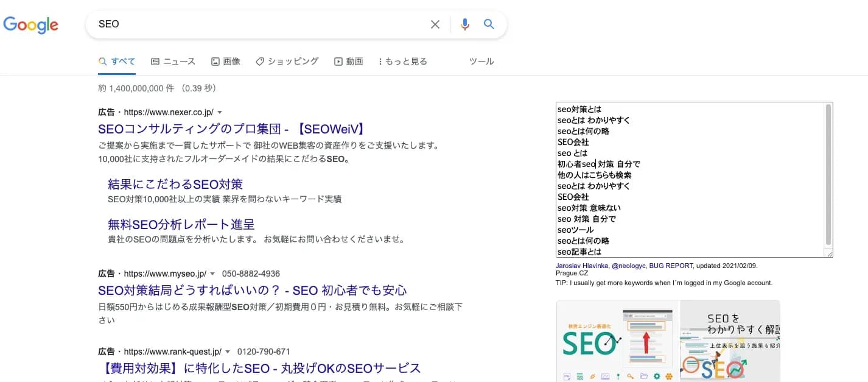This screenshot has width=868, height=382.
Task: Open the ツール options
Action: [x=481, y=61]
